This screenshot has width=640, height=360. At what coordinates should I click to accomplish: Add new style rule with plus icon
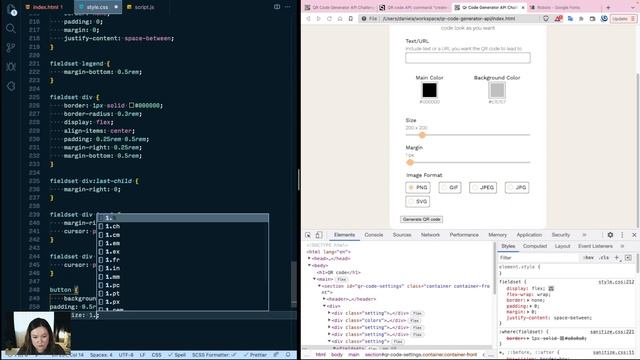coord(617,258)
